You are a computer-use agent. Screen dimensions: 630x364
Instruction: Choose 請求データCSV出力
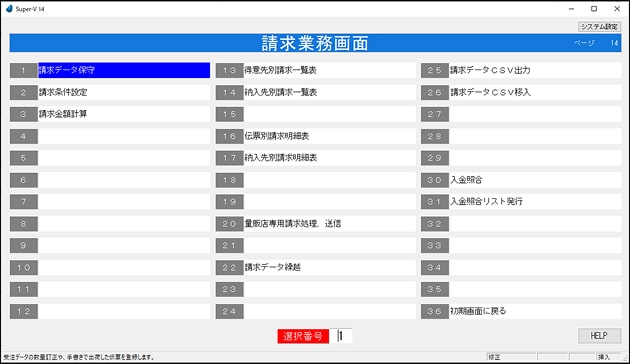point(535,70)
